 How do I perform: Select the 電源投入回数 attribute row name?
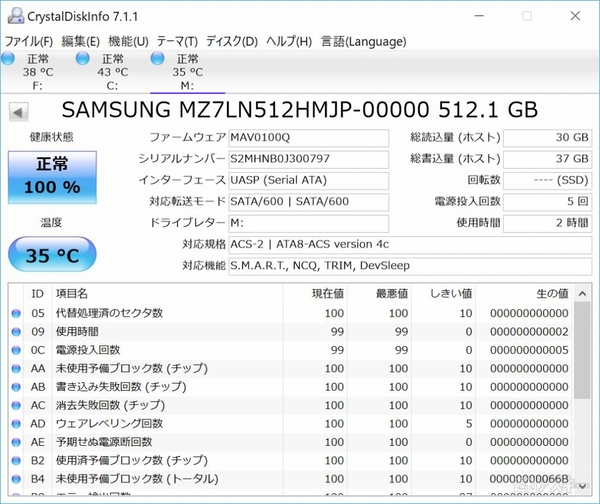pyautogui.click(x=88, y=350)
